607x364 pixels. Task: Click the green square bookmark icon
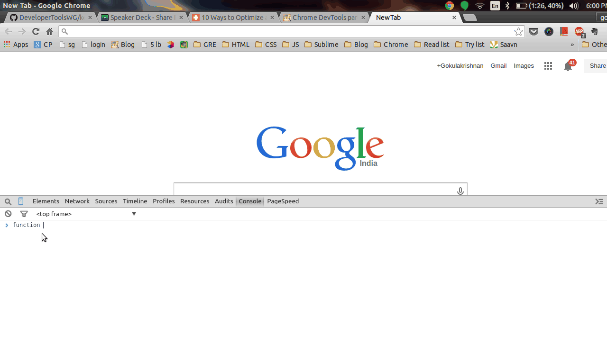point(184,45)
